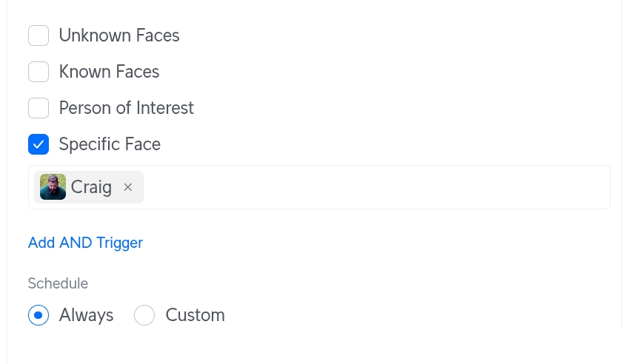Screen dimensions: 622x364
Task: Click the "Specific Face" label text
Action: 110,144
